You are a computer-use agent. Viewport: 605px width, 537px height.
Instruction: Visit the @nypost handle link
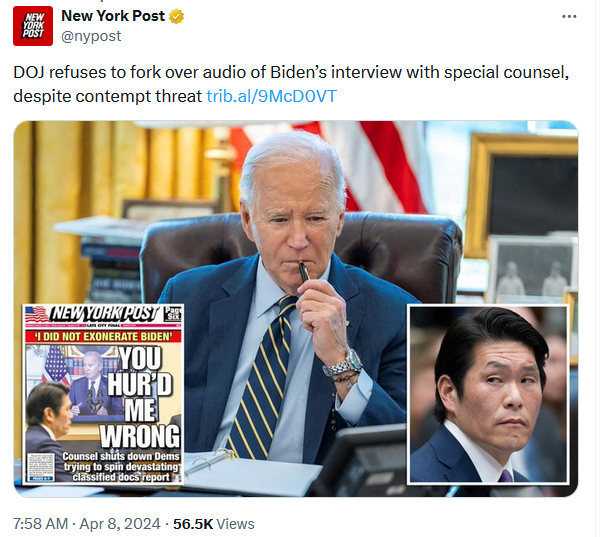click(91, 36)
